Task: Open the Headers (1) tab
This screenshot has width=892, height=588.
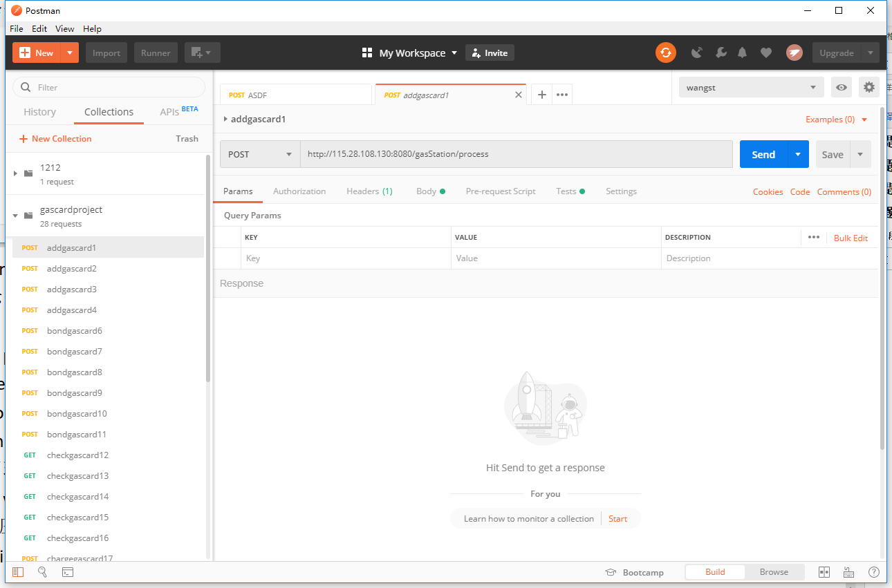Action: click(369, 191)
